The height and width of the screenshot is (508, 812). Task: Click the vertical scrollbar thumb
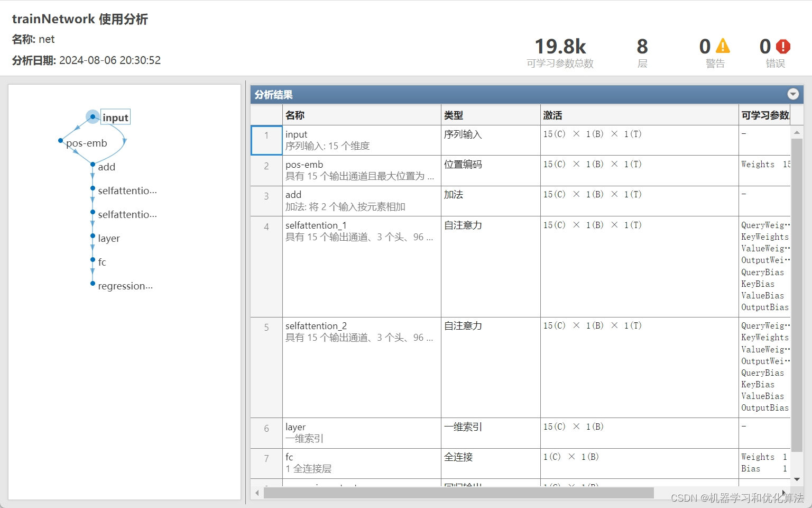click(797, 295)
